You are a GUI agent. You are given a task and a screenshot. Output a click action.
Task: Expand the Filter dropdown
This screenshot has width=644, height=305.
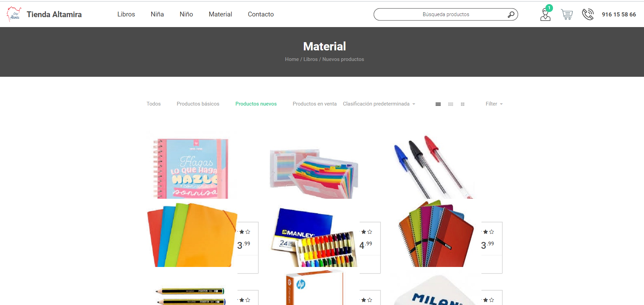[494, 104]
